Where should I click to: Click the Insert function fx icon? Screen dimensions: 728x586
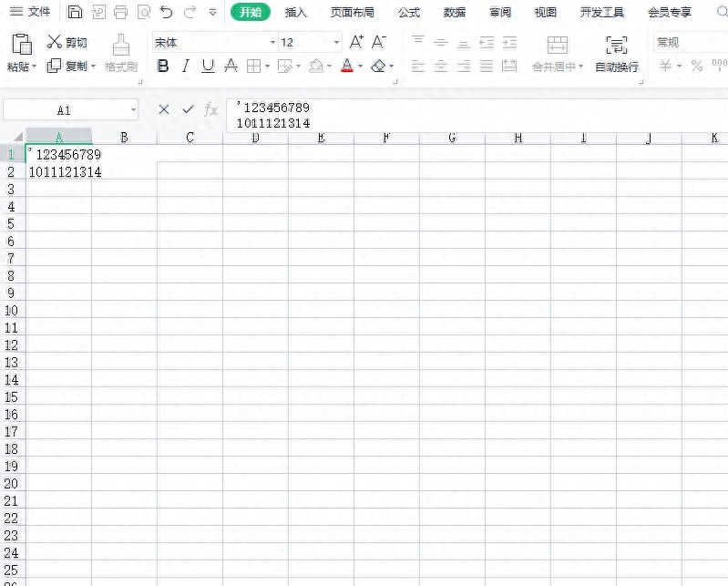click(210, 109)
